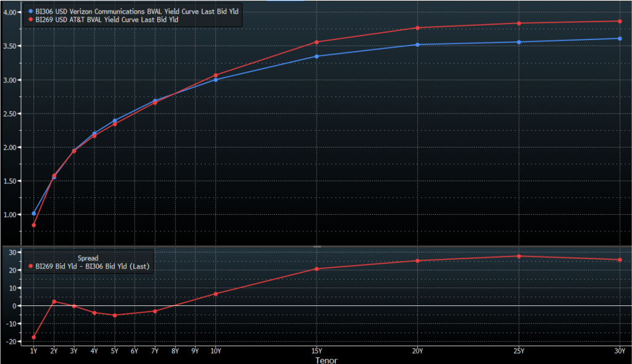This screenshot has width=632, height=364.
Task: Pick the AT&T 20Y red yield point
Action: click(x=417, y=28)
